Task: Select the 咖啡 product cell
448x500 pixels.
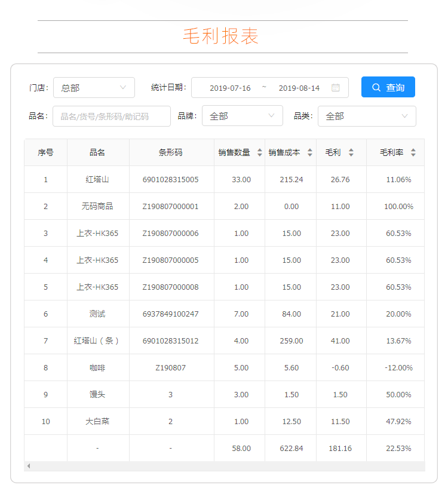Action: (x=98, y=367)
